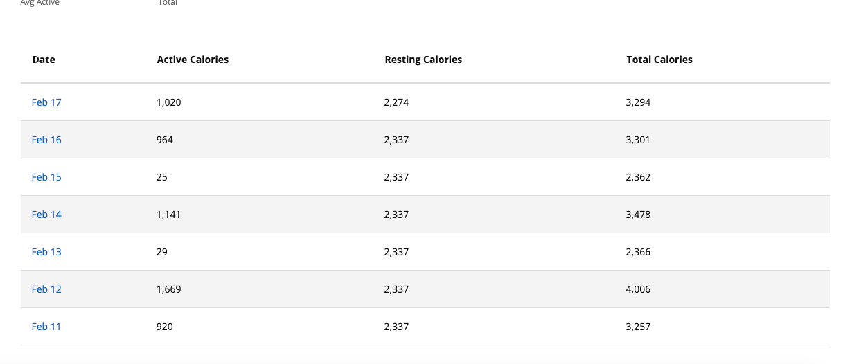868x364 pixels.
Task: Open the Feb 16 date link
Action: pos(46,140)
